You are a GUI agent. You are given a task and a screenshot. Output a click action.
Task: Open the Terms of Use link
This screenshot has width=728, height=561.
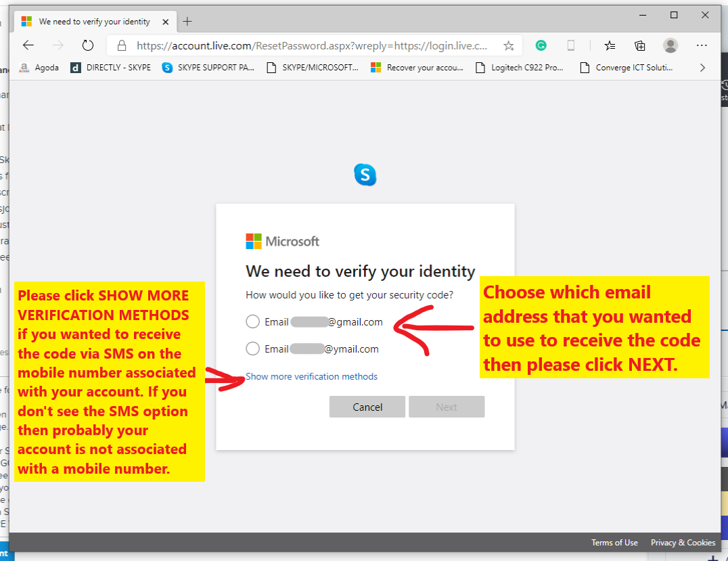point(614,543)
